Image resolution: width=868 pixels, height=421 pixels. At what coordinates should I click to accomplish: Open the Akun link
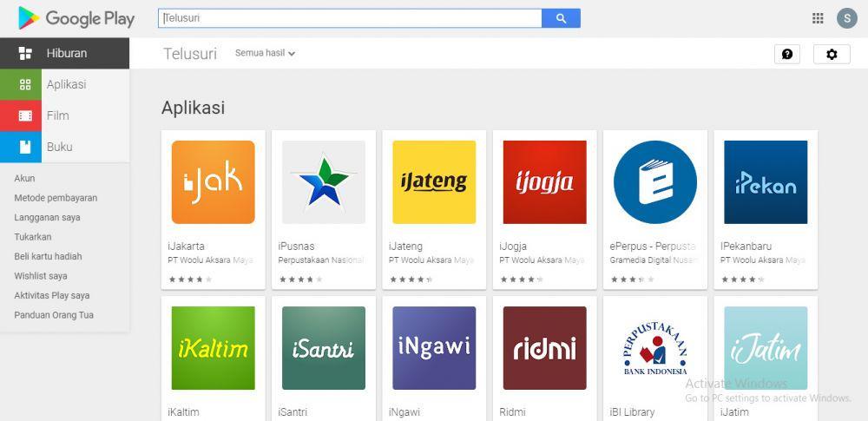(x=24, y=178)
